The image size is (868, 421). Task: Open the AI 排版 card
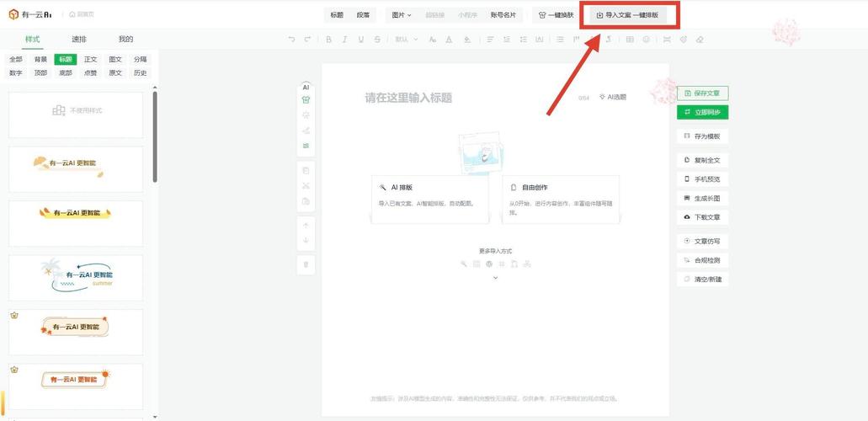[x=430, y=200]
